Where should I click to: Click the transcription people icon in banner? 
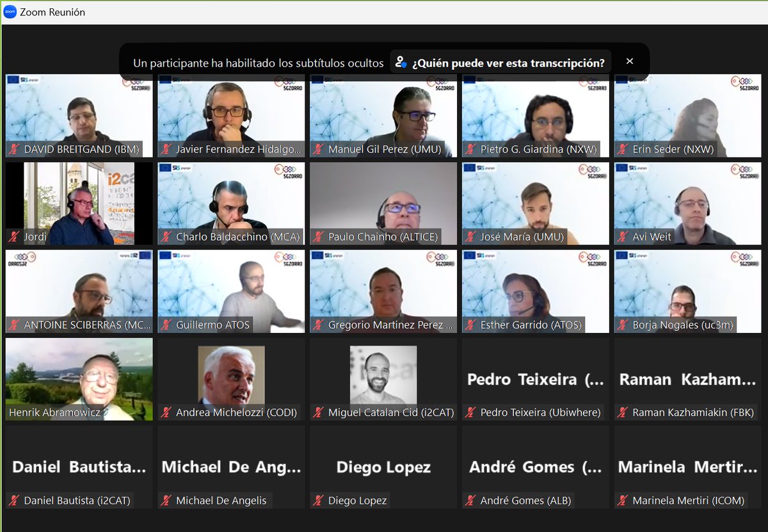401,62
